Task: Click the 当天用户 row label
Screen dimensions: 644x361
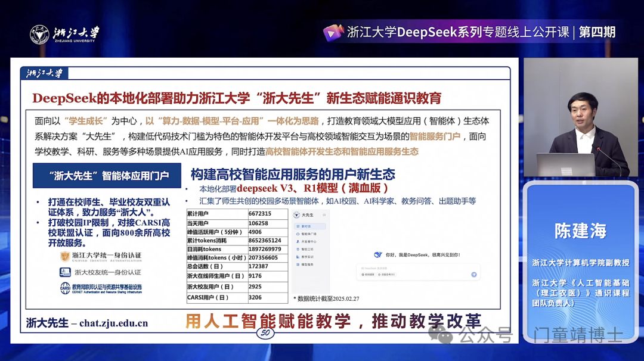Action: (198, 223)
